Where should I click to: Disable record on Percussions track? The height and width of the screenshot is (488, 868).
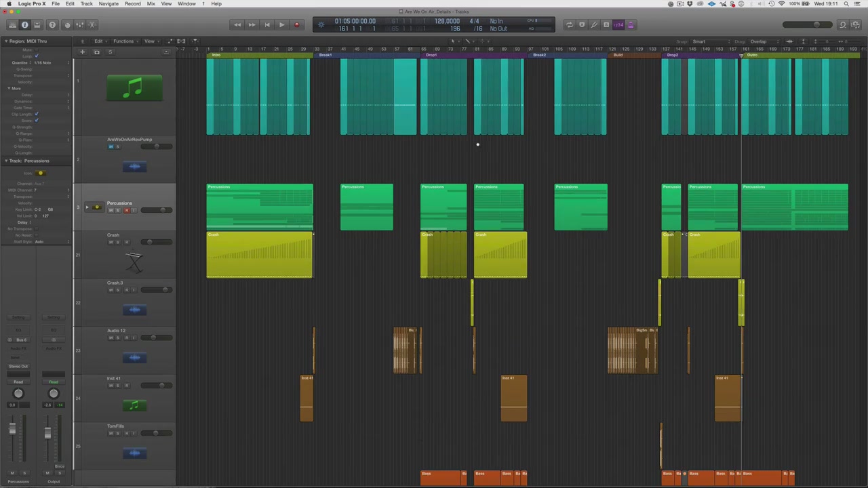[126, 210]
